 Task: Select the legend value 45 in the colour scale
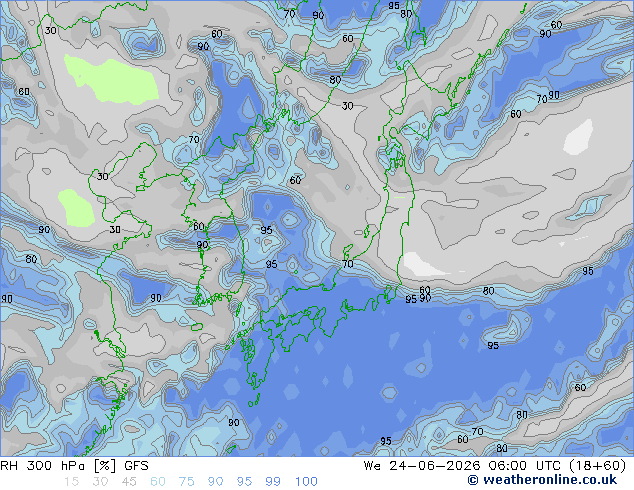[129, 482]
